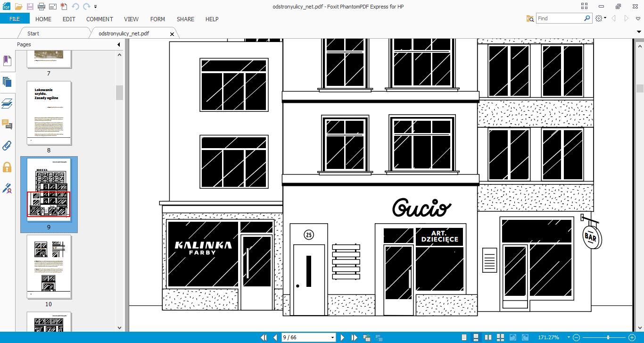
Task: Click the zoom slider handle
Action: point(608,337)
